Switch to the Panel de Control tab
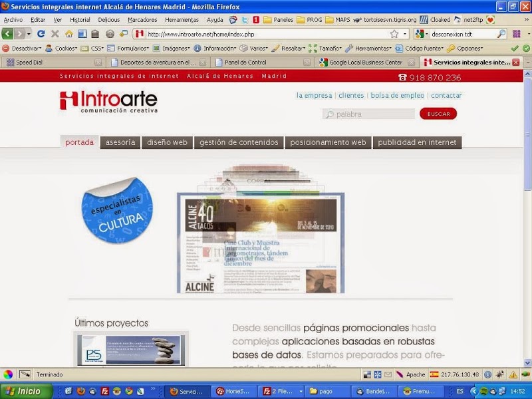The width and height of the screenshot is (532, 399). [x=262, y=63]
